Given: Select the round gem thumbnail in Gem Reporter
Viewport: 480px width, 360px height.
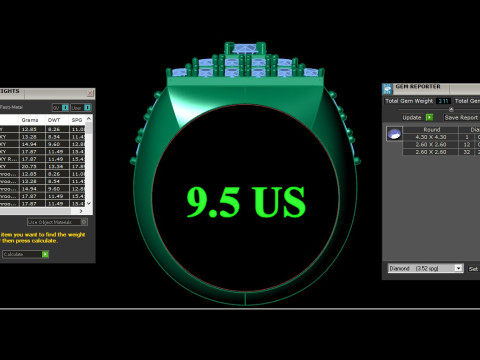Looking at the screenshot, I should point(394,133).
